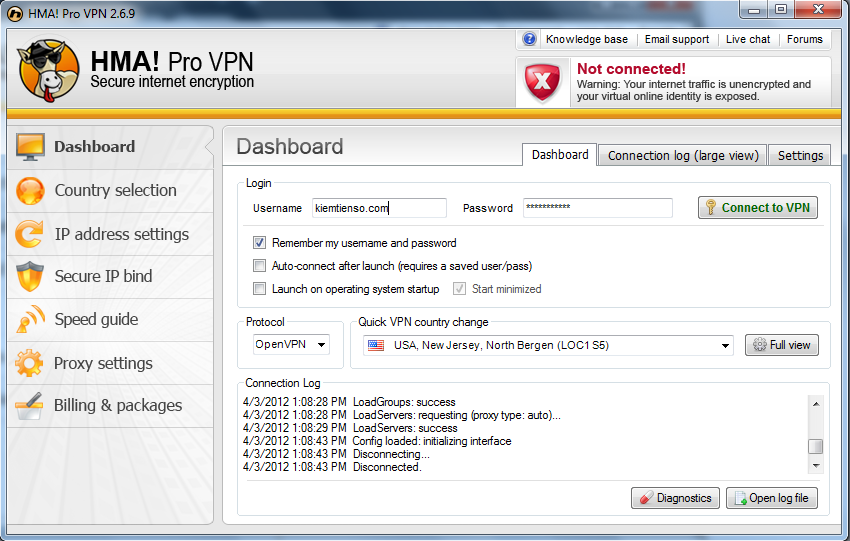Click the IP address settings arrow icon

29,234
